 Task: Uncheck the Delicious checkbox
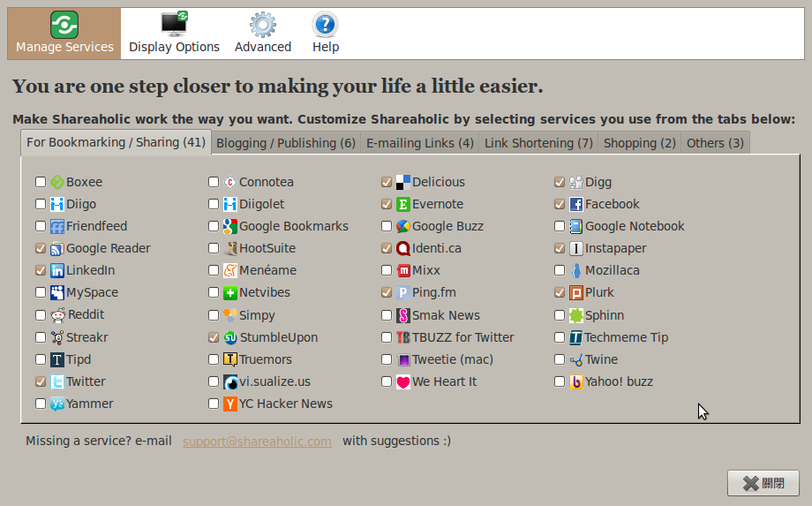click(x=387, y=182)
